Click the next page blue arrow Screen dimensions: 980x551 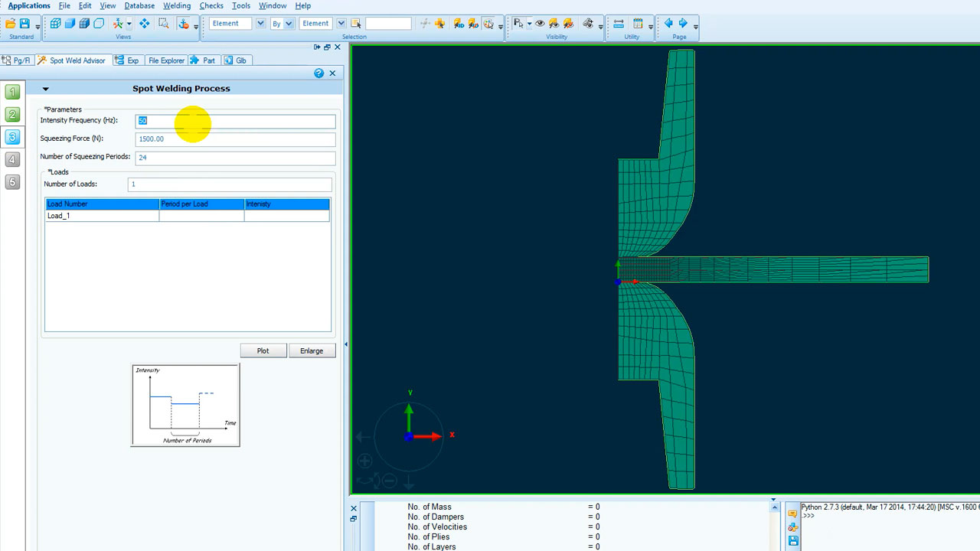(x=683, y=24)
